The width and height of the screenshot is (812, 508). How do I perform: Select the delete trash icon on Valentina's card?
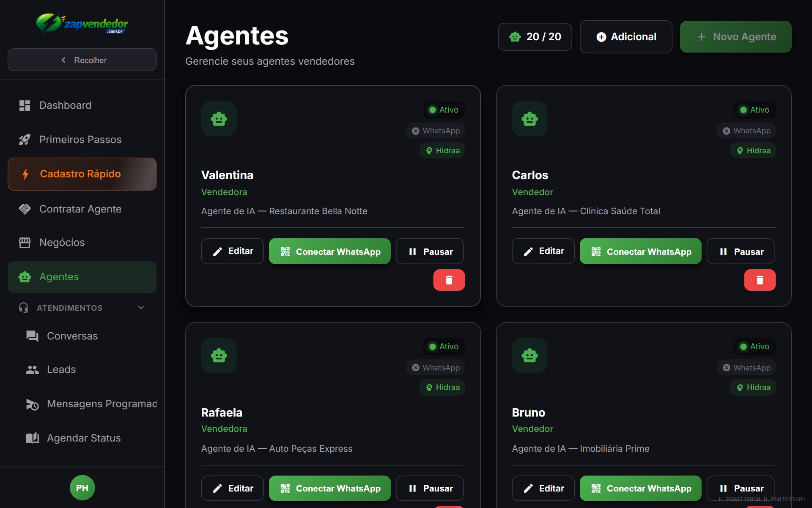(x=449, y=280)
